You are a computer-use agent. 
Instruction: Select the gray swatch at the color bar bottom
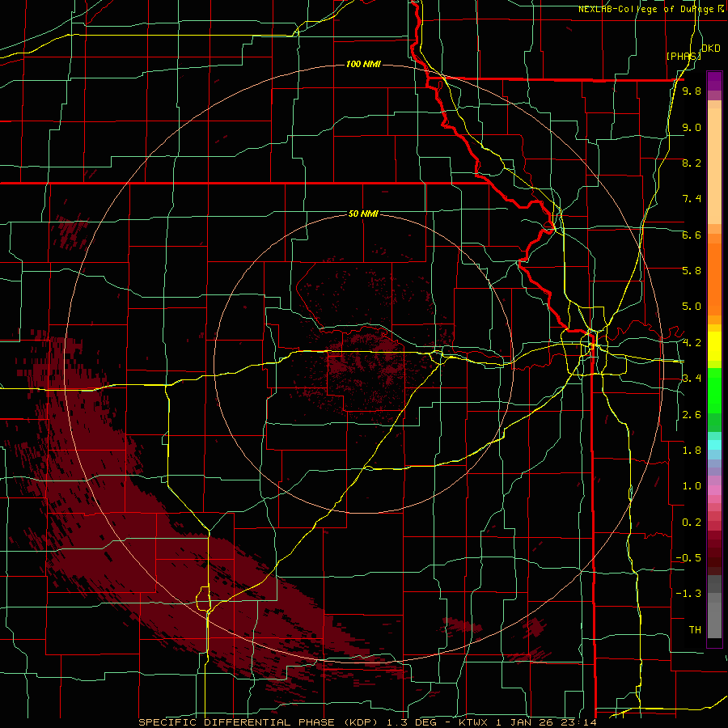[714, 620]
